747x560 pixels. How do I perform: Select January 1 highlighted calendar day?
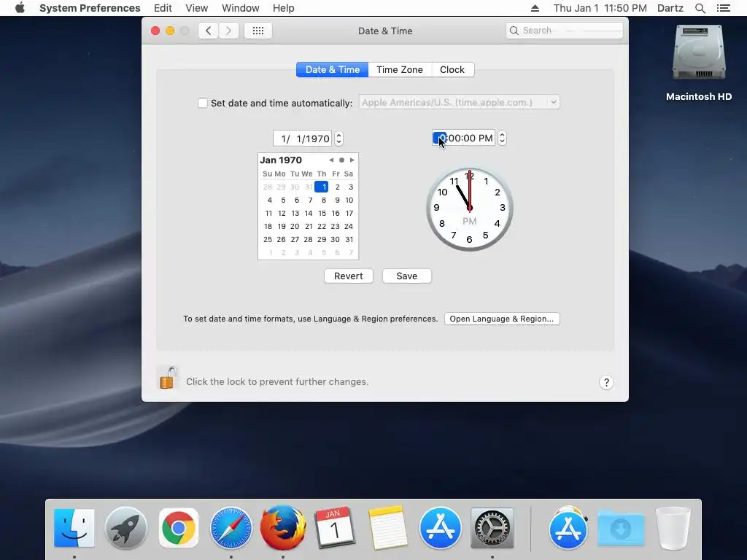tap(322, 187)
